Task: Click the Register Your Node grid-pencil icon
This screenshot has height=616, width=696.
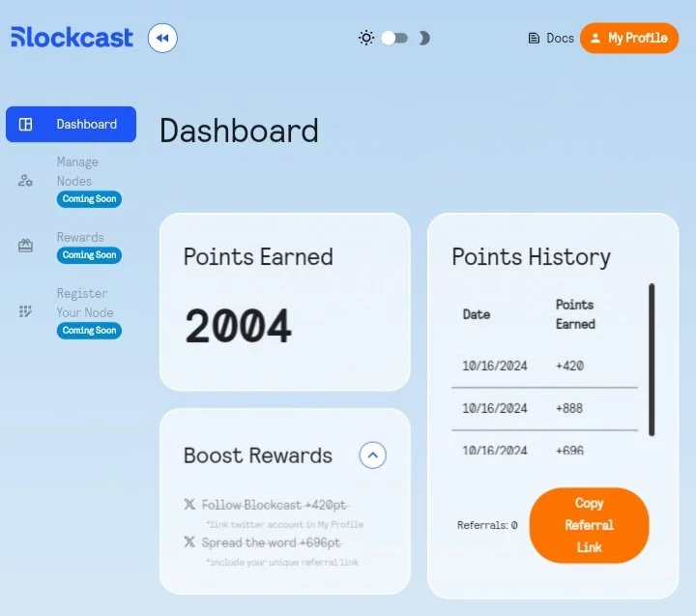Action: 25,311
